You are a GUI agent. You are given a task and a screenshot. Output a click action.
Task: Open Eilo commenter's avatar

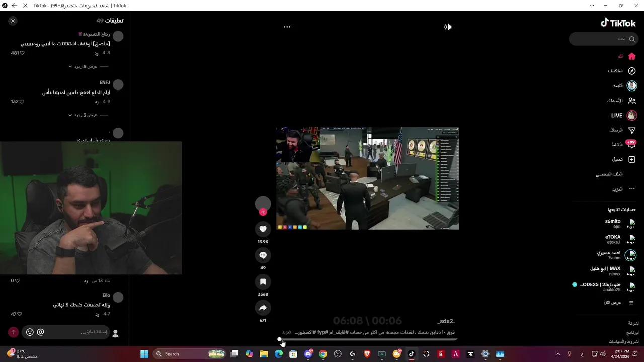pos(118,297)
